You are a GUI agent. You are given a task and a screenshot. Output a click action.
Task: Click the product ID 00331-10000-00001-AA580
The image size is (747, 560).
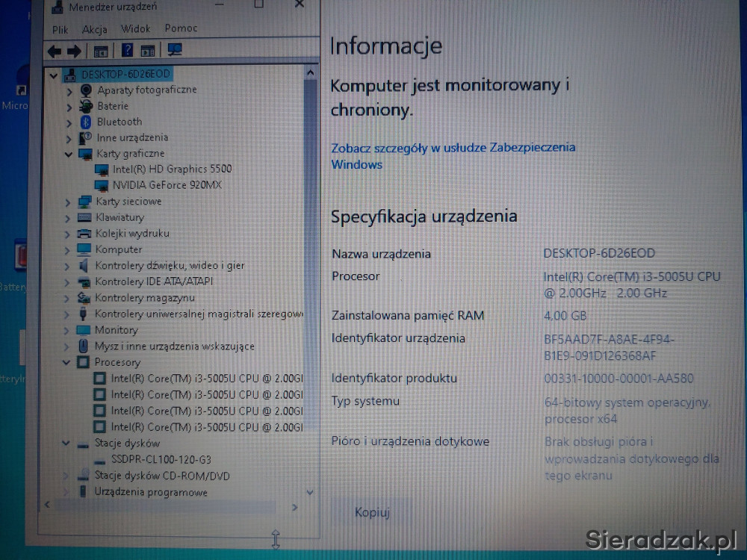click(619, 379)
